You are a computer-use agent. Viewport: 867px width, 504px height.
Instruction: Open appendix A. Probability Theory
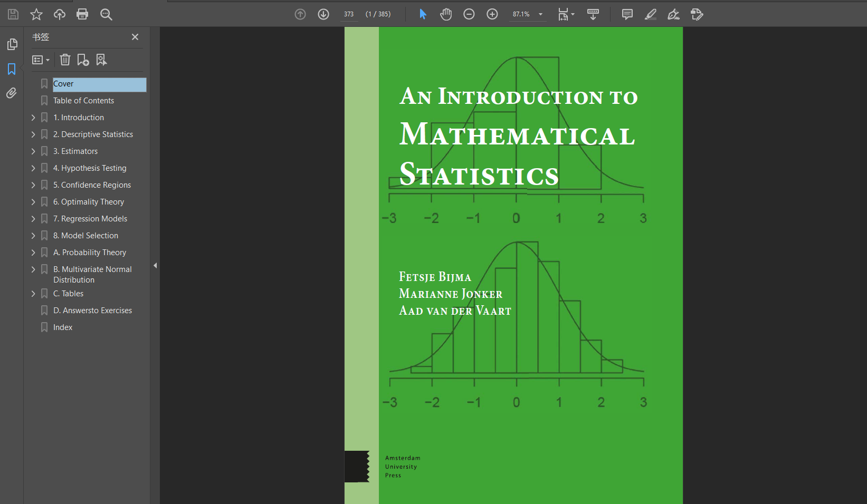click(90, 253)
